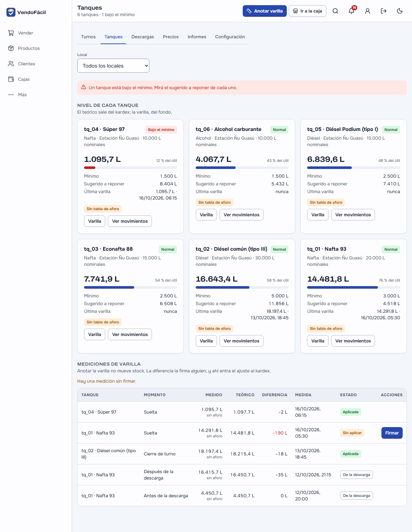Screen dimensions: 412x532
Task: Open Cajas wallet icon in sidebar
Action: (x=11, y=79)
